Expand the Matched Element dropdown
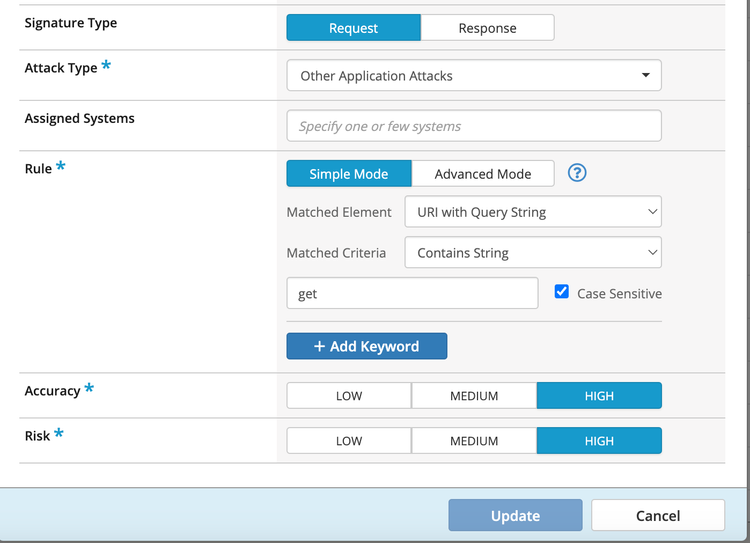This screenshot has width=750, height=543. coord(532,212)
